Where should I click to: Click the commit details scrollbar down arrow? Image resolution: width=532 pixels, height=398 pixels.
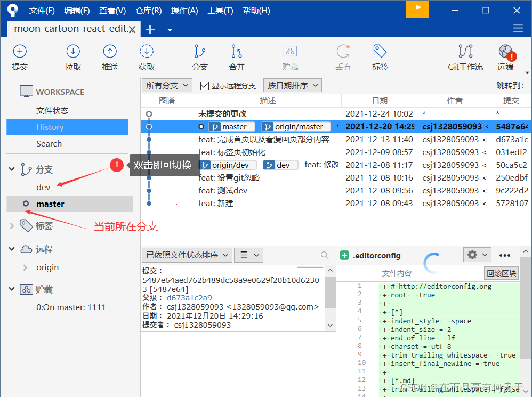coord(330,325)
